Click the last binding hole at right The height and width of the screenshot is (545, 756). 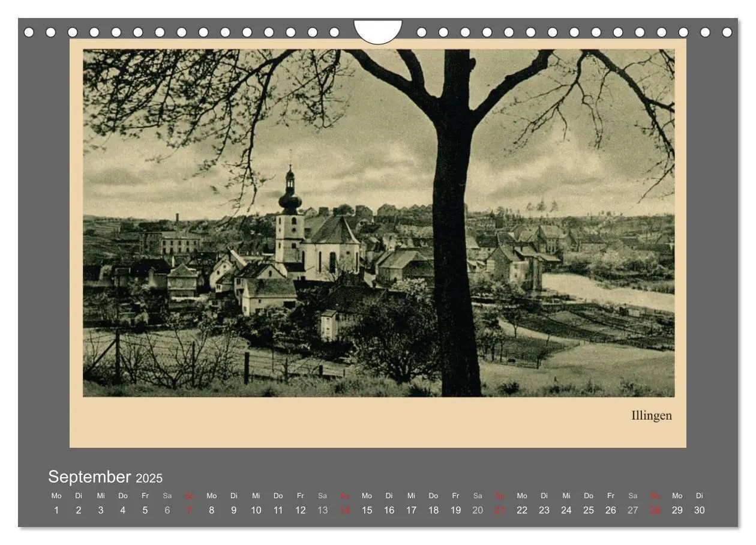pyautogui.click(x=727, y=32)
